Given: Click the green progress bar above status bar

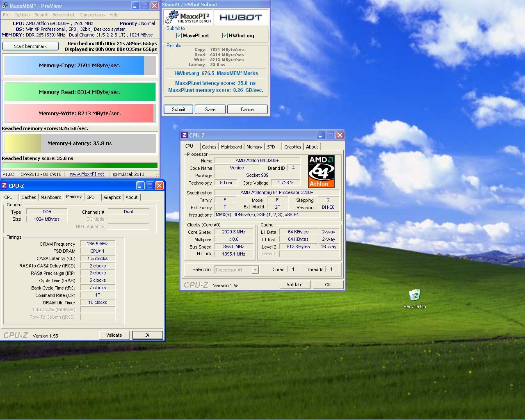Looking at the screenshot, I should (x=80, y=166).
